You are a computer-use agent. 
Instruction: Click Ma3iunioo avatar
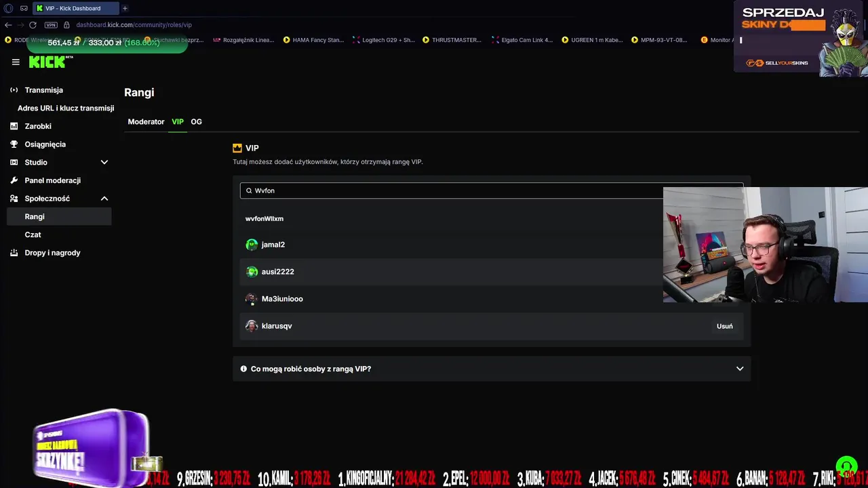click(x=252, y=299)
